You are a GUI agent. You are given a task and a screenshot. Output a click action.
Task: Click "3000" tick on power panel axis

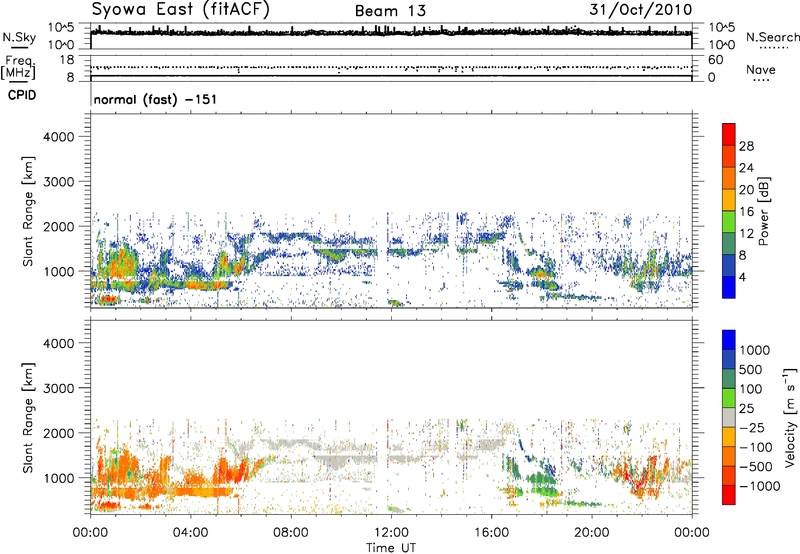59,182
